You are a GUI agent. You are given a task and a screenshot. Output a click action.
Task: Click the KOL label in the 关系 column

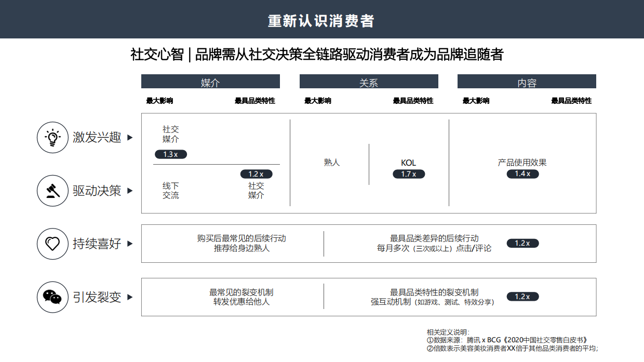pyautogui.click(x=409, y=163)
